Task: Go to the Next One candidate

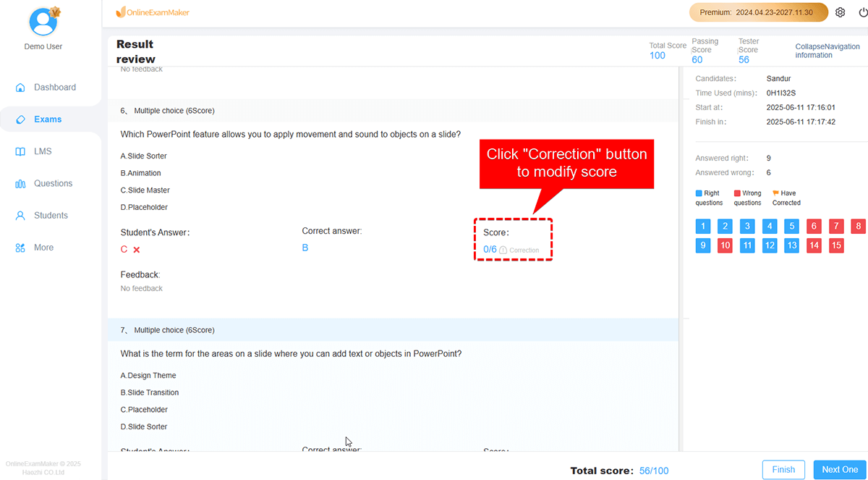Action: click(840, 470)
